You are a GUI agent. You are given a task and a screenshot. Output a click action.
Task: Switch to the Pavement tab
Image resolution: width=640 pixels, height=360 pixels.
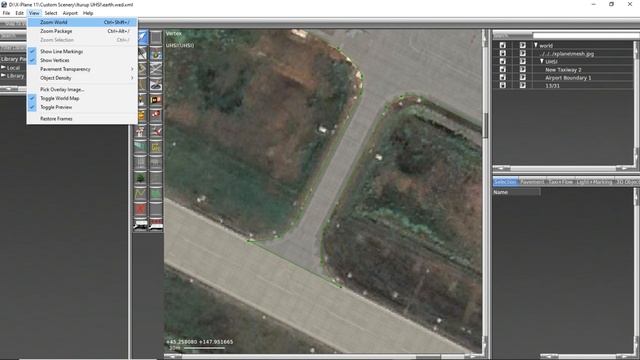pos(532,182)
